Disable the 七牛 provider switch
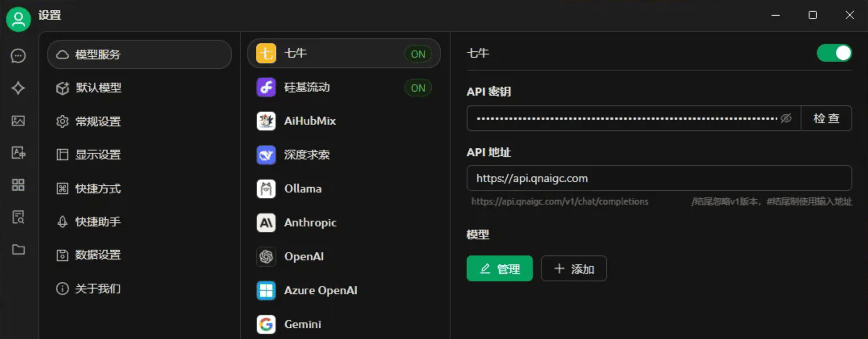 (834, 53)
